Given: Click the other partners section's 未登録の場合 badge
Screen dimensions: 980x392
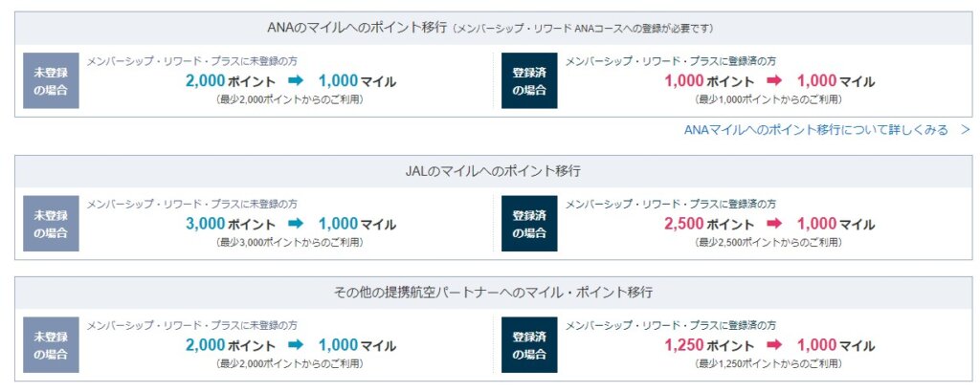Looking at the screenshot, I should pyautogui.click(x=51, y=344).
